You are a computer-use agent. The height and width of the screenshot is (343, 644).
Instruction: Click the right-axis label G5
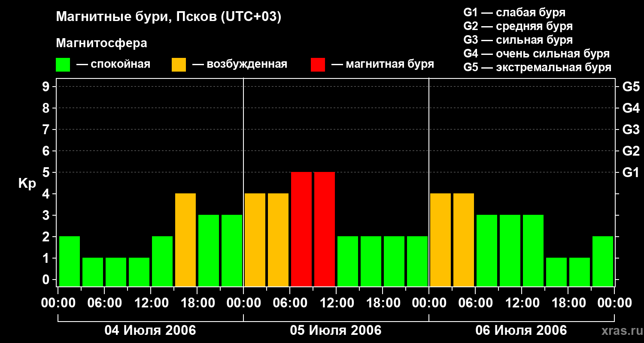pos(631,87)
